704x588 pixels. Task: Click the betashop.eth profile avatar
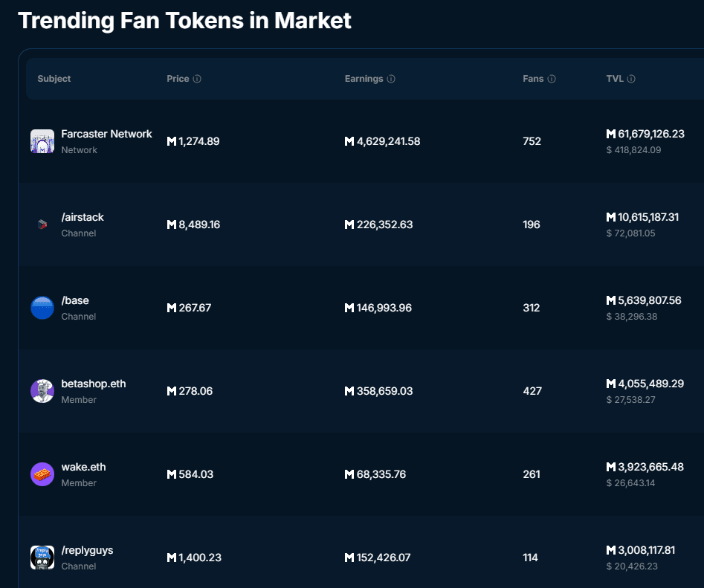tap(42, 391)
